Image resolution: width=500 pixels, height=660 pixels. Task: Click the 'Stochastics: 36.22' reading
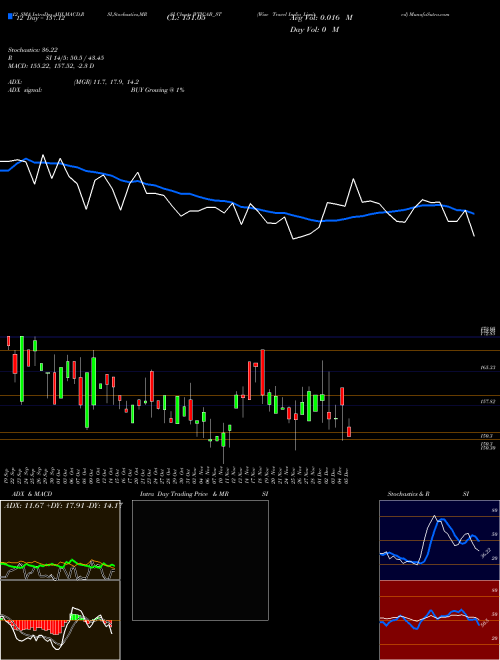pyautogui.click(x=33, y=50)
